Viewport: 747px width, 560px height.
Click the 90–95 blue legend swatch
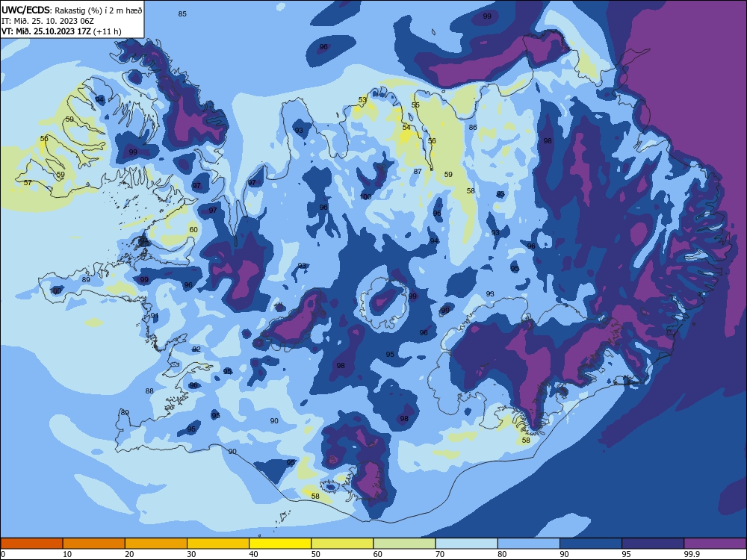(591, 544)
